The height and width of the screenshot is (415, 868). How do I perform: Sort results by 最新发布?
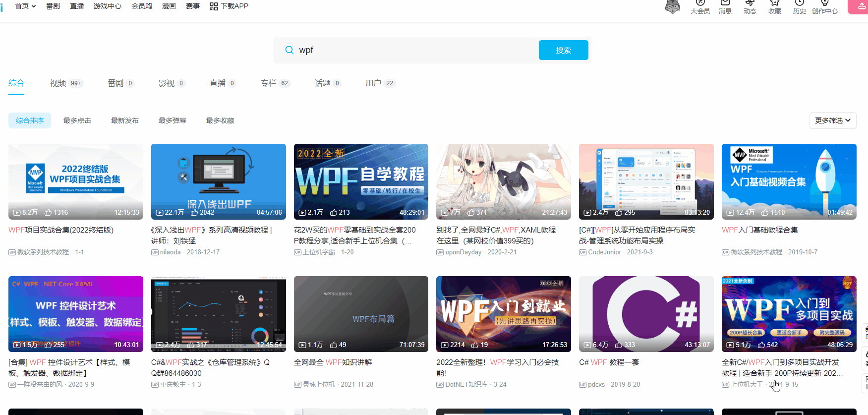point(125,120)
